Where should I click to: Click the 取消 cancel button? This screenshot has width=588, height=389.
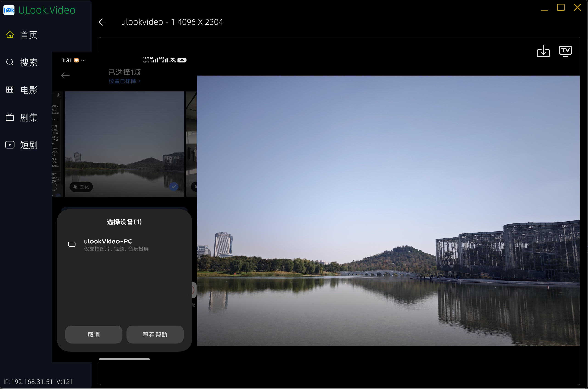pos(94,335)
